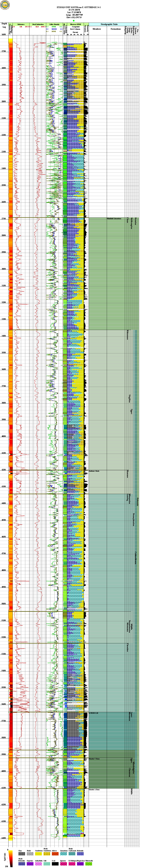
Task: Click the 'Reference' track header
Action: pos(21,25)
